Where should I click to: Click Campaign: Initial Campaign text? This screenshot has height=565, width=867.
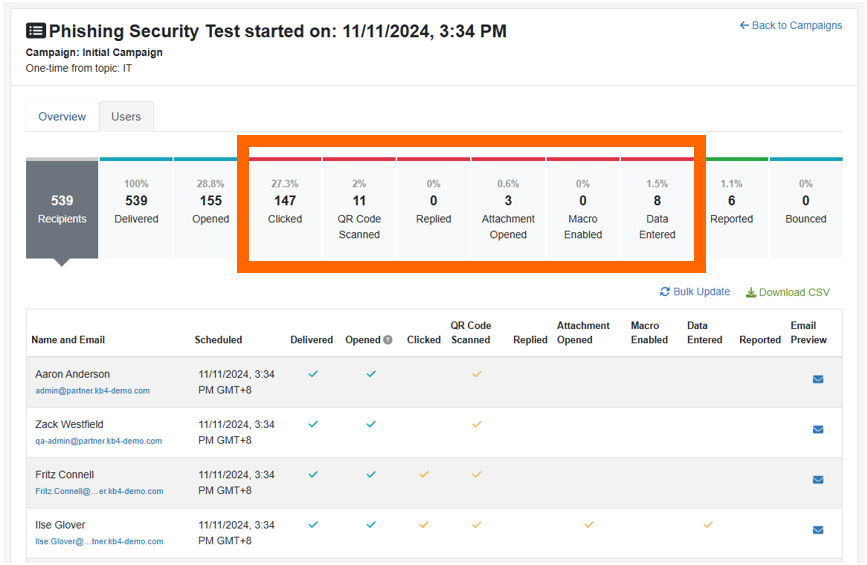(x=94, y=53)
